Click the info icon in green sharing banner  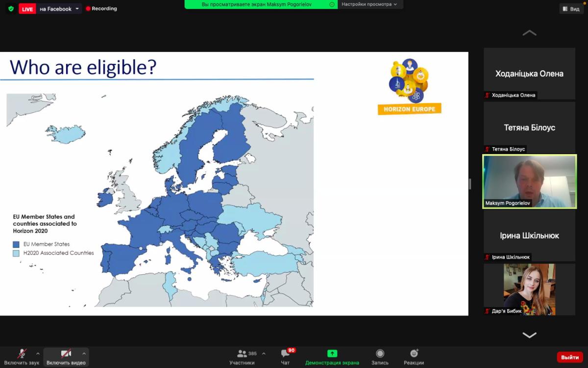point(332,4)
